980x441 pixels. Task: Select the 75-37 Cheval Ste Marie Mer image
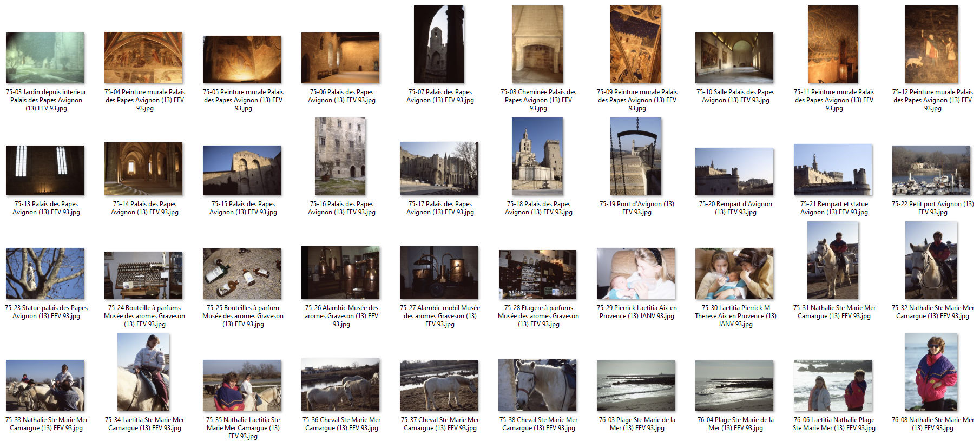click(x=439, y=386)
